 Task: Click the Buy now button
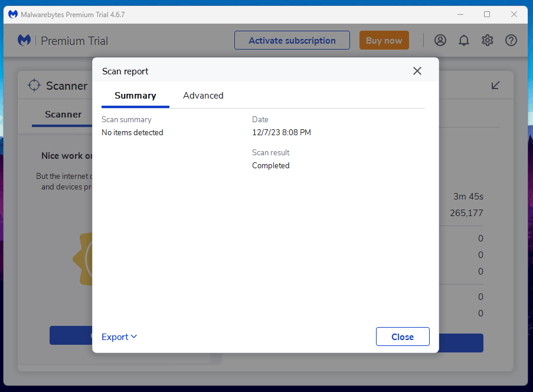click(x=384, y=40)
